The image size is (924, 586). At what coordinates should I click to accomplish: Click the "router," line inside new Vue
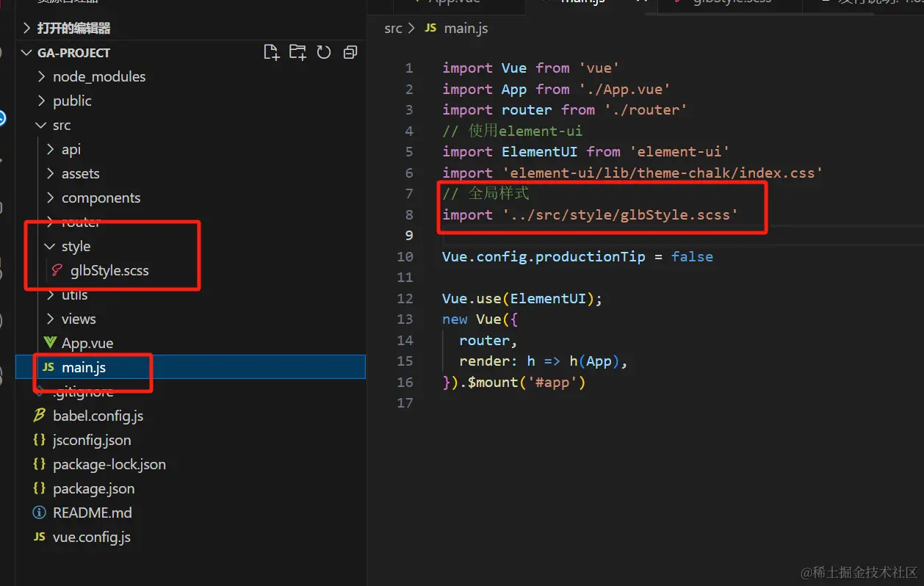point(488,340)
